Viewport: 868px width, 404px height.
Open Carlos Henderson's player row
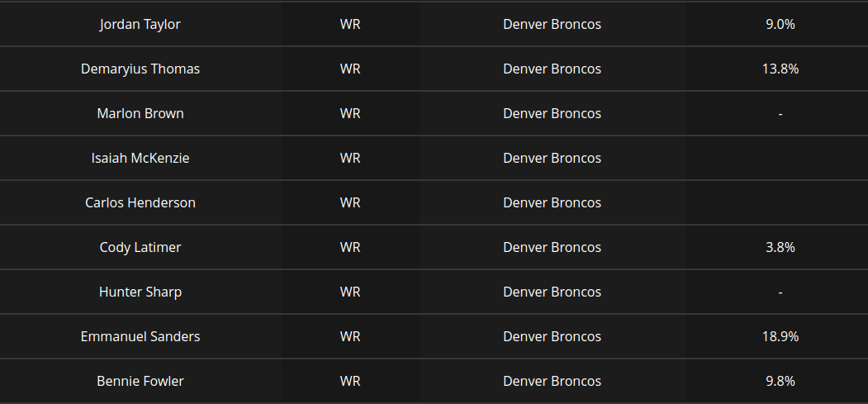pos(140,202)
